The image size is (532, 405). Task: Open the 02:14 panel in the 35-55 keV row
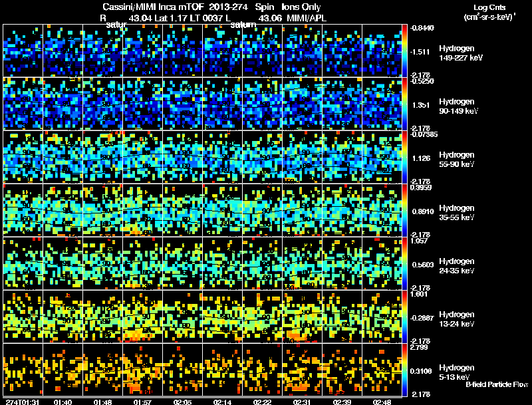(x=222, y=210)
